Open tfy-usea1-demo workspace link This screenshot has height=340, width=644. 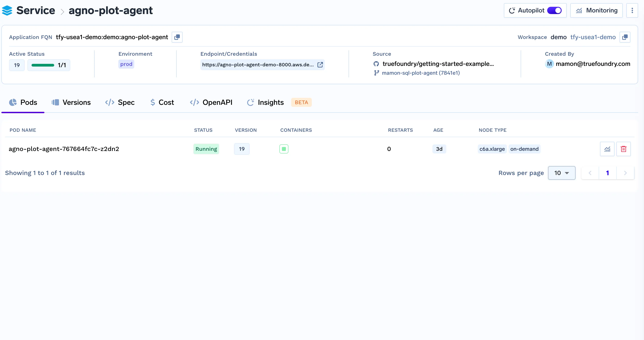(x=593, y=37)
